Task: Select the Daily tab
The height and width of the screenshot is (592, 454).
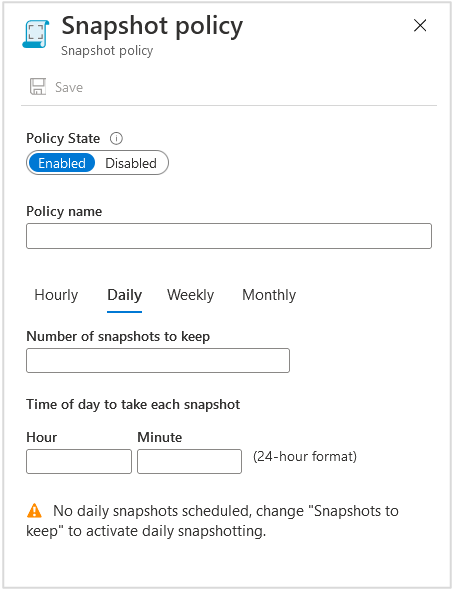Action: click(x=125, y=295)
